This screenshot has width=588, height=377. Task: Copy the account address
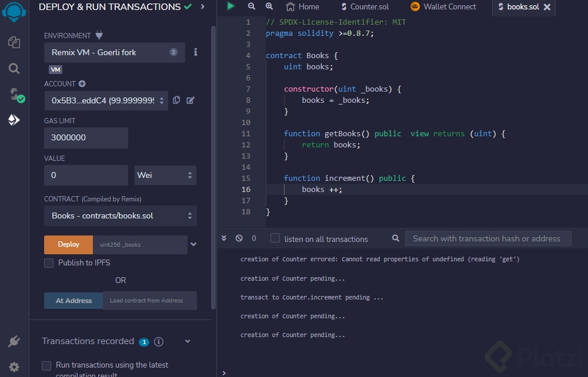click(176, 100)
